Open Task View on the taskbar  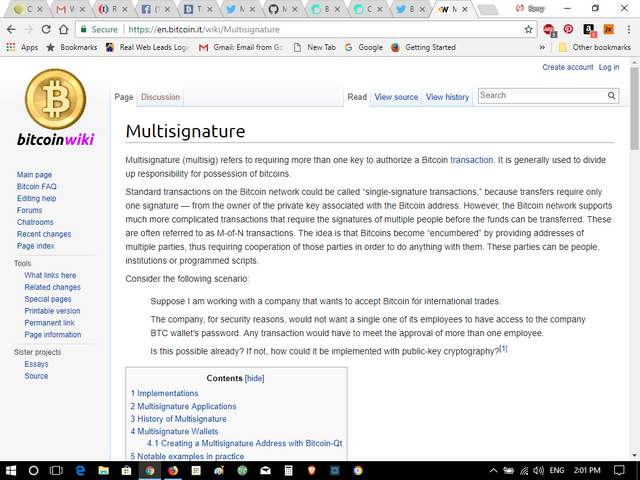tap(56, 471)
